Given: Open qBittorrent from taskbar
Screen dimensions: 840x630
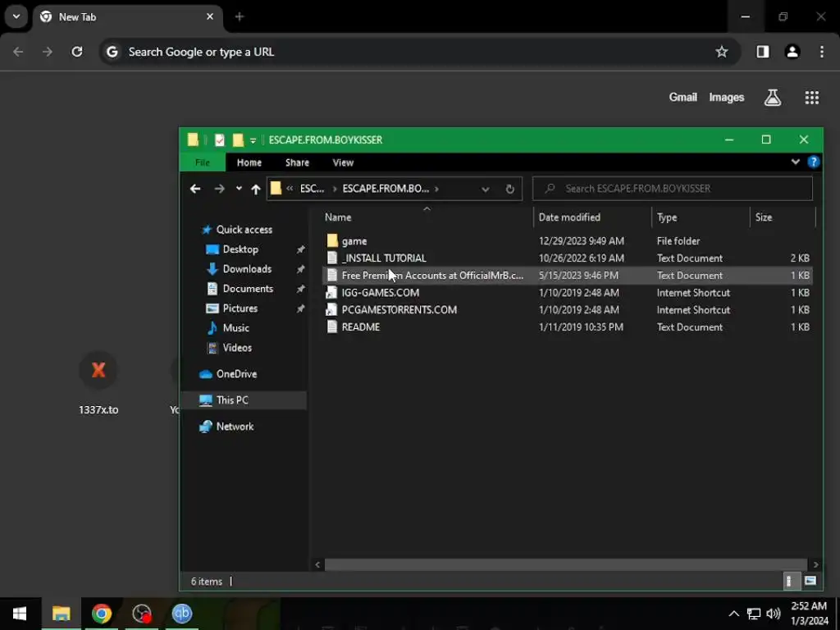Looking at the screenshot, I should pos(181,614).
